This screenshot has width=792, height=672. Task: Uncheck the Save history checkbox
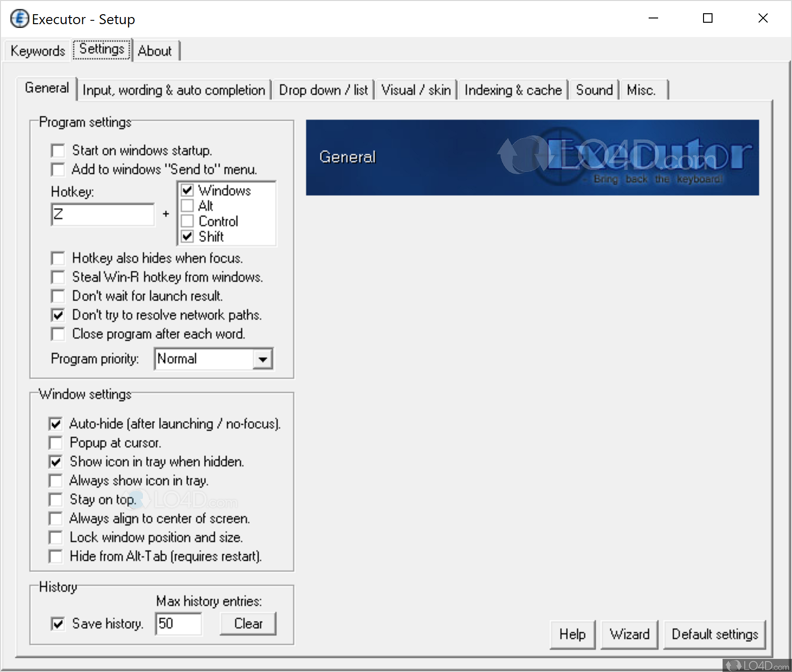pos(58,624)
